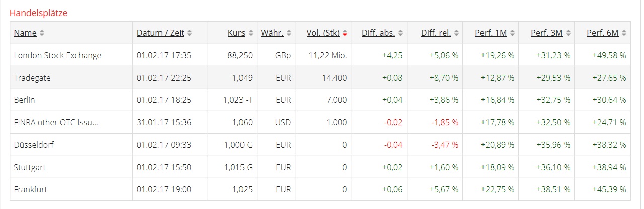The image size is (644, 209).
Task: Click sort arrows next to Datum / Zeit
Action: click(x=189, y=33)
